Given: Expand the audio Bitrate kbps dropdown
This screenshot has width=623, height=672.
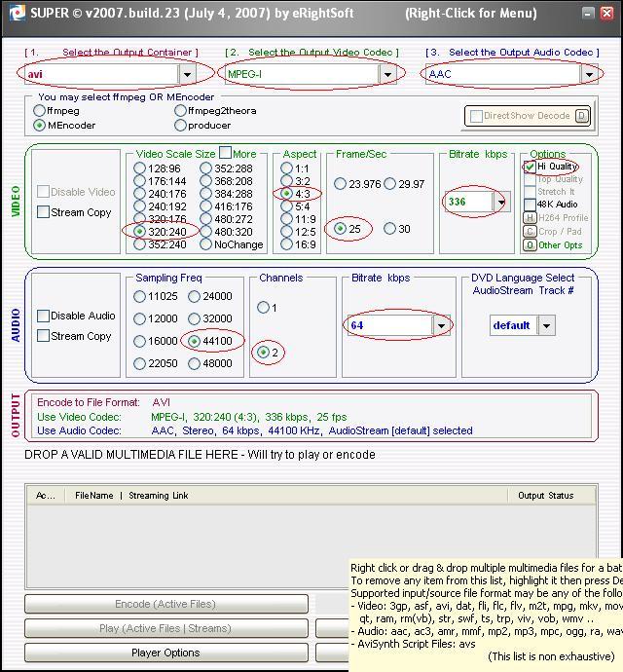Looking at the screenshot, I should click(x=441, y=325).
